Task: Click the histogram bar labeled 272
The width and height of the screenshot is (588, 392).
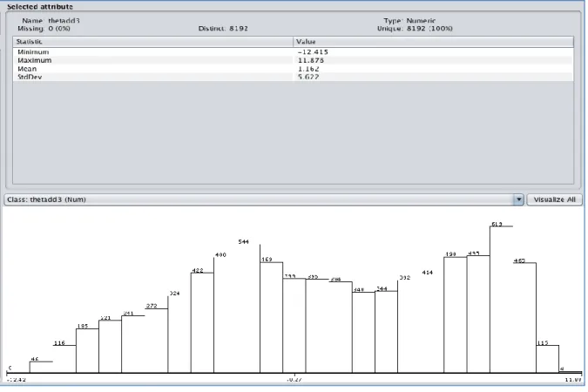Action: (x=157, y=341)
